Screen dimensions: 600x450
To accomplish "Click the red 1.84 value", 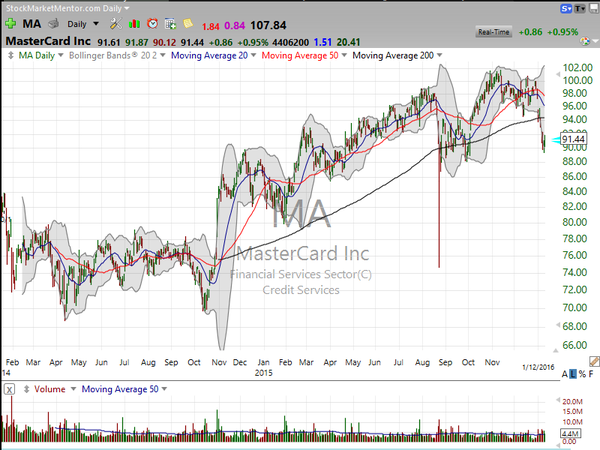I will coord(210,26).
